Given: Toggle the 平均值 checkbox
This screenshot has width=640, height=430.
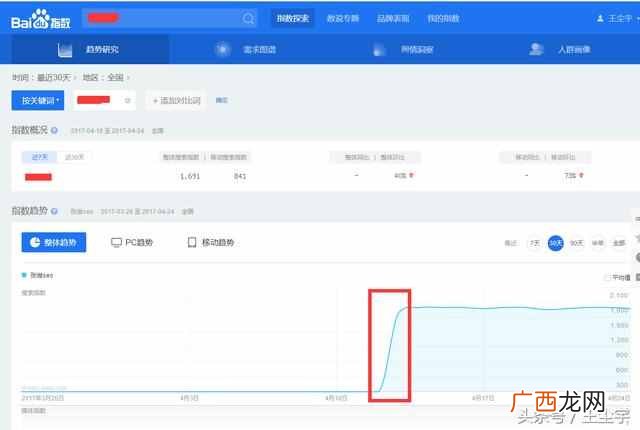Looking at the screenshot, I should coord(607,277).
